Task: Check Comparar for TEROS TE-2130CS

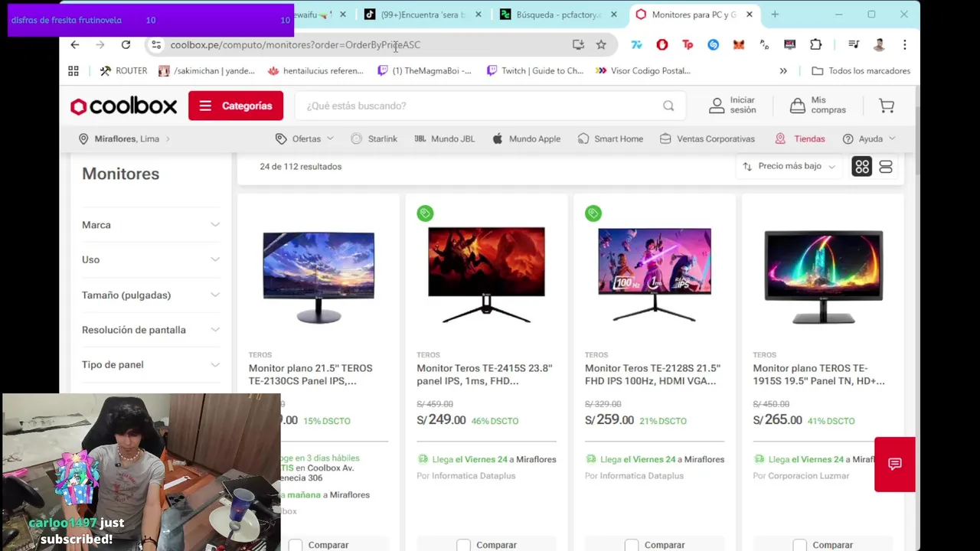Action: click(295, 545)
